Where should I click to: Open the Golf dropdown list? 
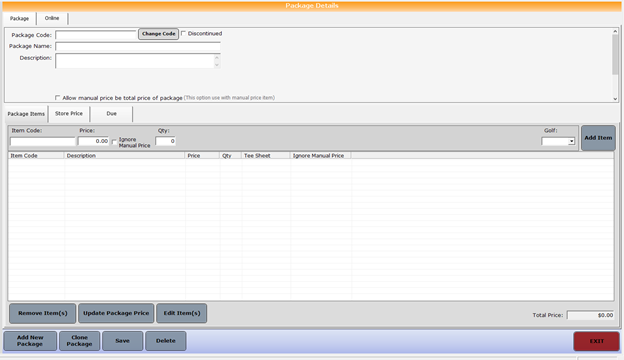[x=571, y=141]
